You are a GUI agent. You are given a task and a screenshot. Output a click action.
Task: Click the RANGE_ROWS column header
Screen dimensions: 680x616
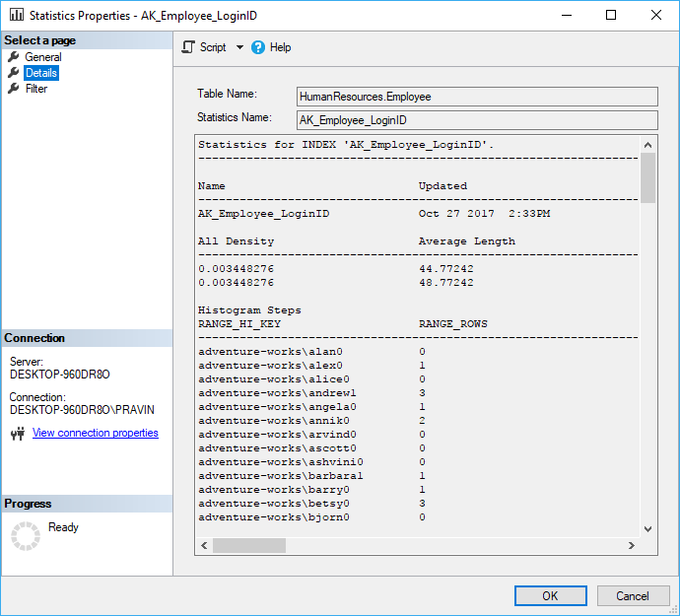[x=452, y=324]
